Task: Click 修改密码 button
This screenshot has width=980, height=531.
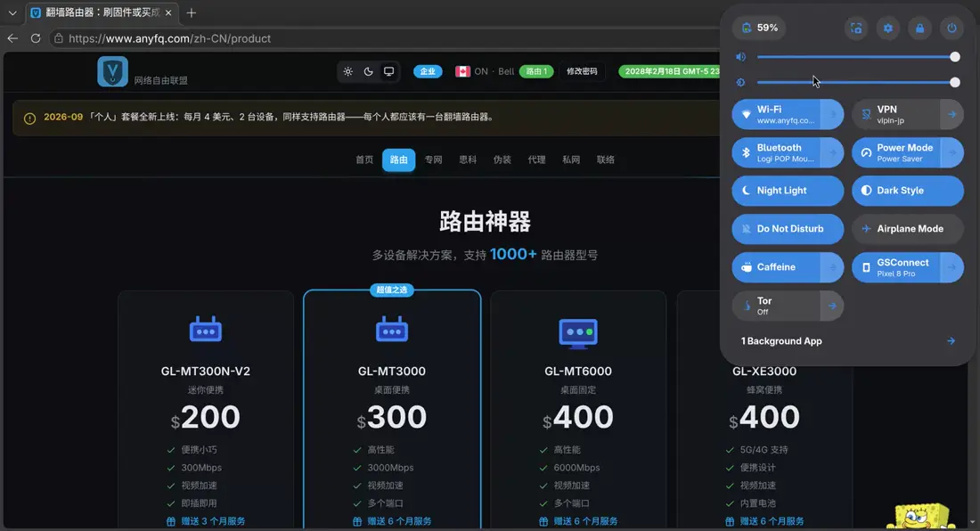Action: 582,71
